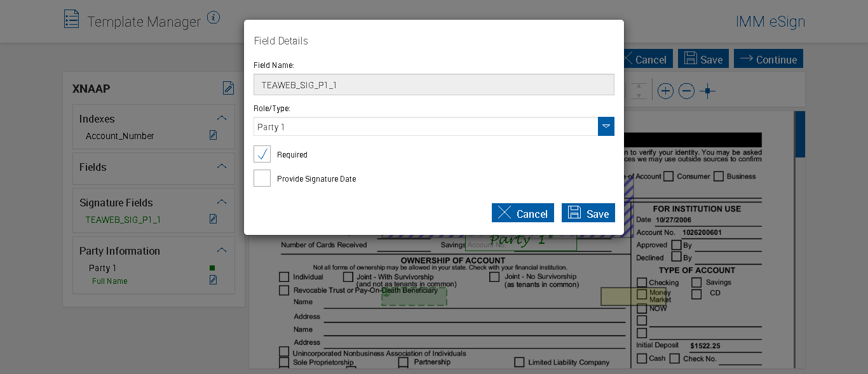Save the Field Details dialog
The width and height of the screenshot is (868, 374).
[588, 213]
